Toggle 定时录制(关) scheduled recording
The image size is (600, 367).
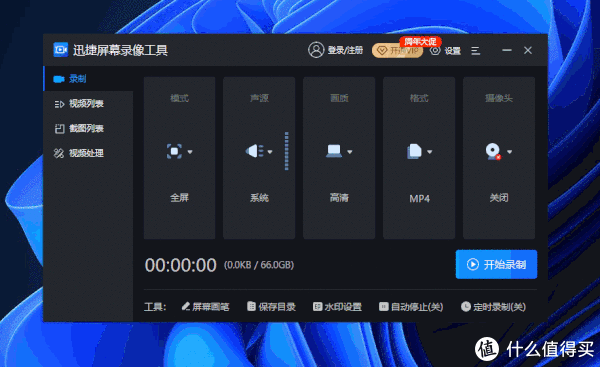(493, 307)
